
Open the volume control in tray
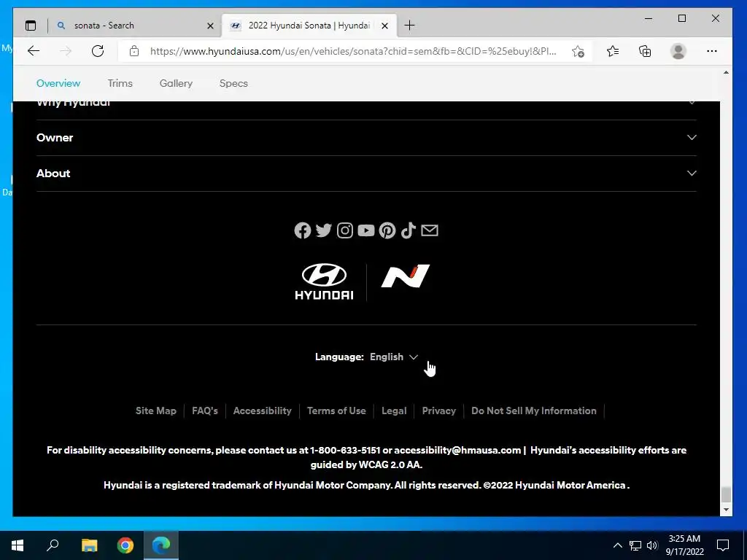[652, 545]
